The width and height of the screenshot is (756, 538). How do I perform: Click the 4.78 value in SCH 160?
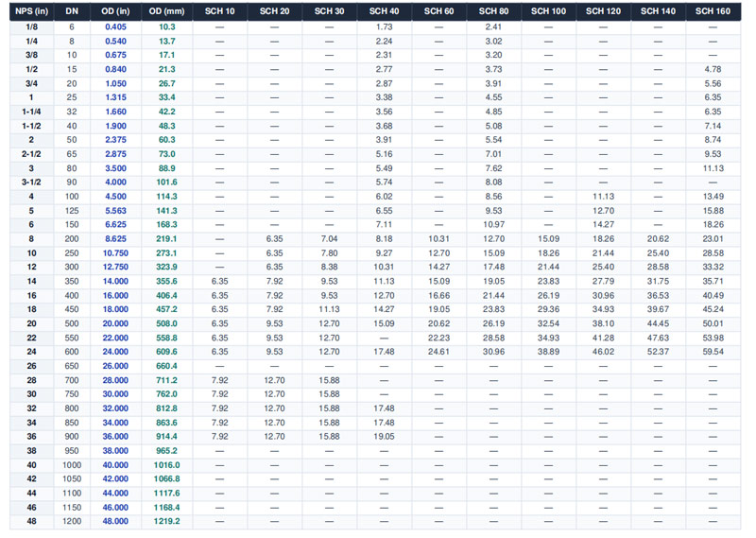[x=713, y=69]
